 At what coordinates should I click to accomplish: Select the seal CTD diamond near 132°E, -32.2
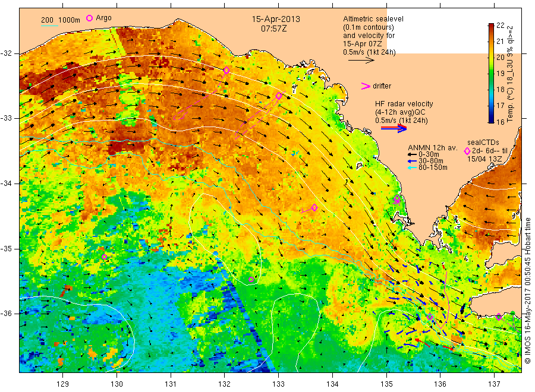226,70
